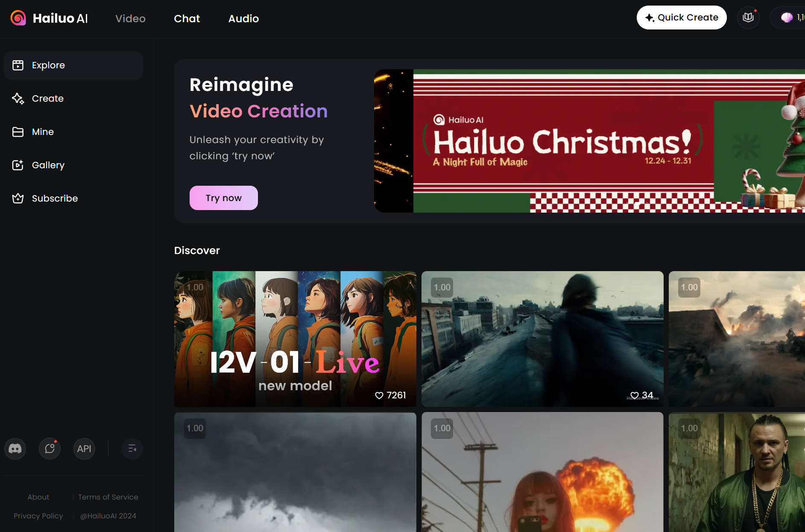Open the burning battlefield video thumbnail
This screenshot has width=805, height=532.
click(x=737, y=339)
